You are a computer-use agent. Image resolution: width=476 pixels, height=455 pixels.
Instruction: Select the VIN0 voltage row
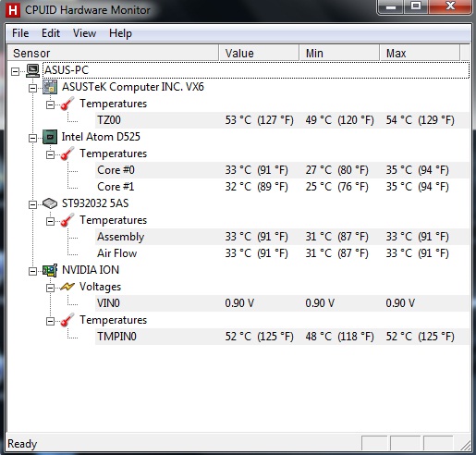coord(282,303)
